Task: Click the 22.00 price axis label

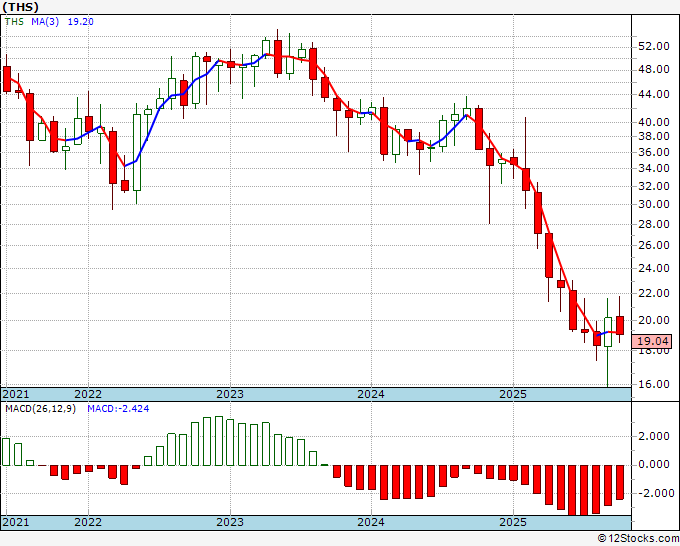Action: click(x=653, y=294)
